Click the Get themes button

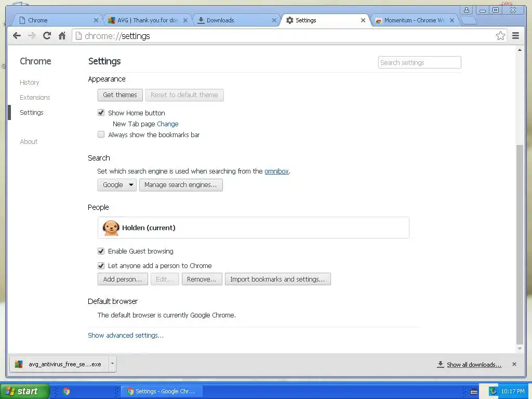tap(120, 95)
